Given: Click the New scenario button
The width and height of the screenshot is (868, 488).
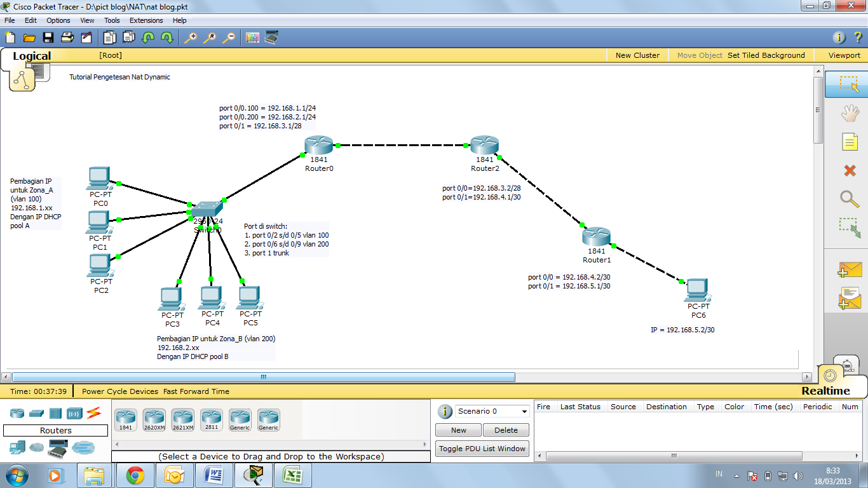Looking at the screenshot, I should tap(458, 430).
